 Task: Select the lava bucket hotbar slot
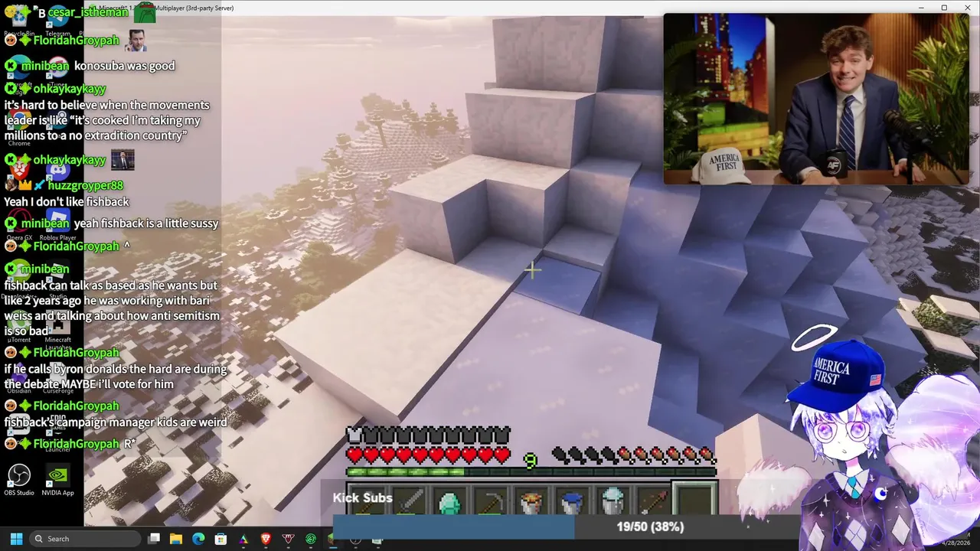coord(531,502)
